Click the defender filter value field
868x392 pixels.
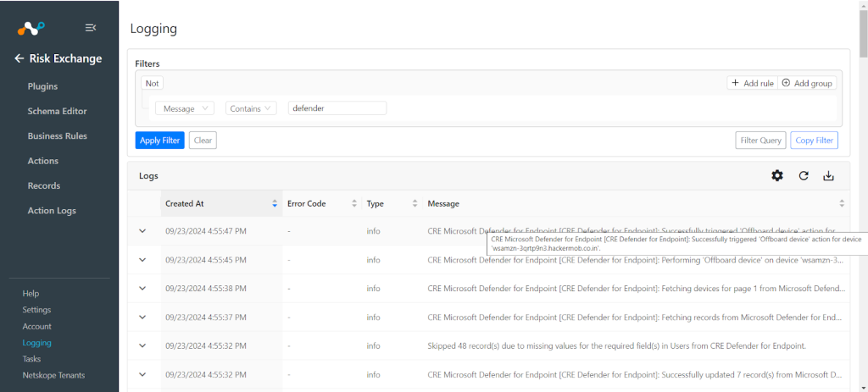337,108
